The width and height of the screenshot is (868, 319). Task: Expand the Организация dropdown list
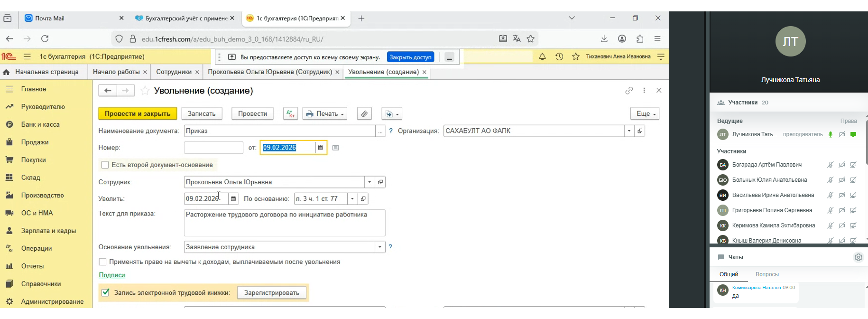pyautogui.click(x=629, y=131)
